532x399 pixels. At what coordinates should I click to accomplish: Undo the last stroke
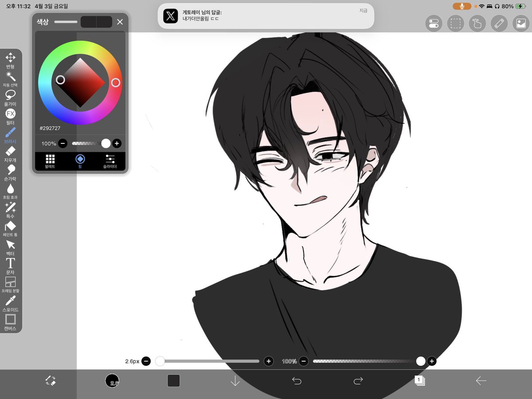pos(296,381)
